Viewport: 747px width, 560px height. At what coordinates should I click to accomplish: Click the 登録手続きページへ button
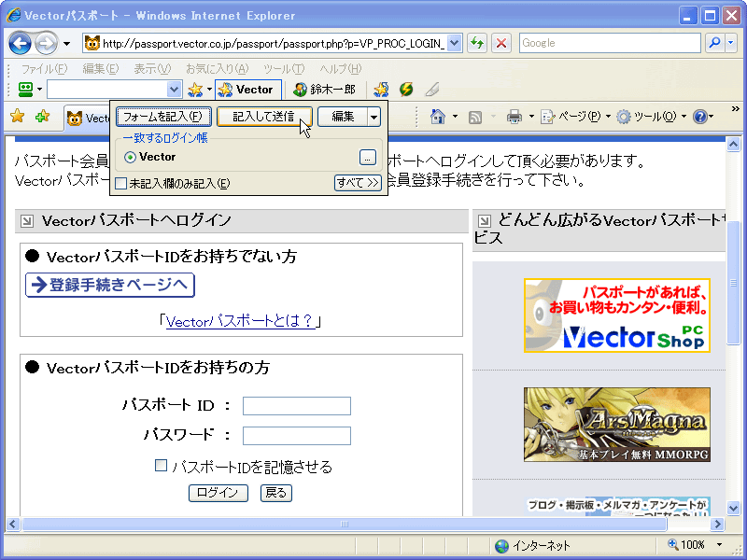110,285
